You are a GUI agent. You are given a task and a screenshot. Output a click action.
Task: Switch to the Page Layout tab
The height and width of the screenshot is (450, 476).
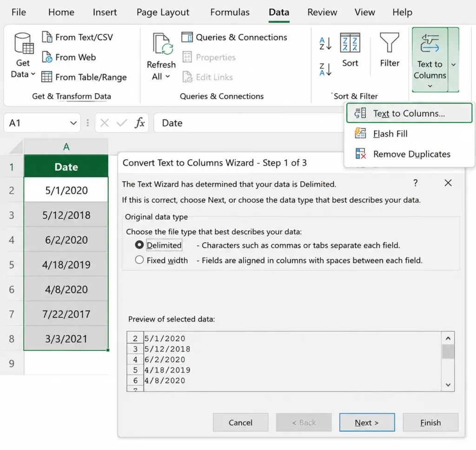click(163, 12)
